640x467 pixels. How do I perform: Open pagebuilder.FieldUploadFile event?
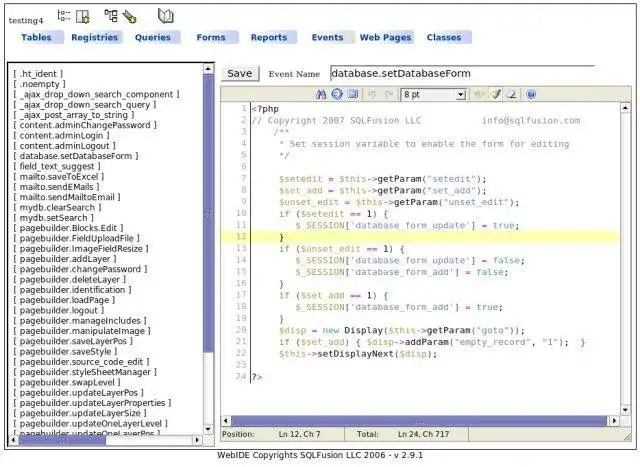[76, 238]
